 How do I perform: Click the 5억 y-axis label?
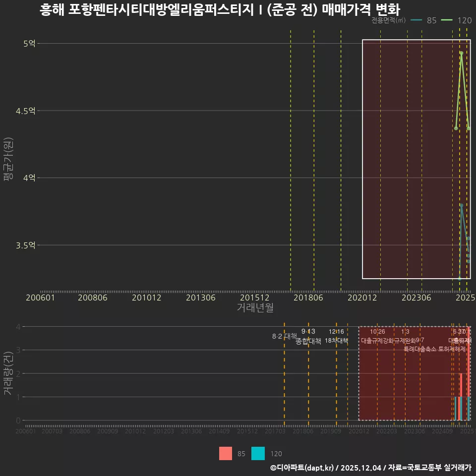[28, 44]
